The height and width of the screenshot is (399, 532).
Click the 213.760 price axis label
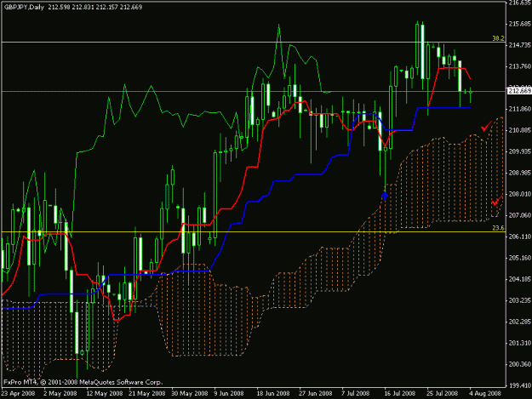tap(520, 66)
